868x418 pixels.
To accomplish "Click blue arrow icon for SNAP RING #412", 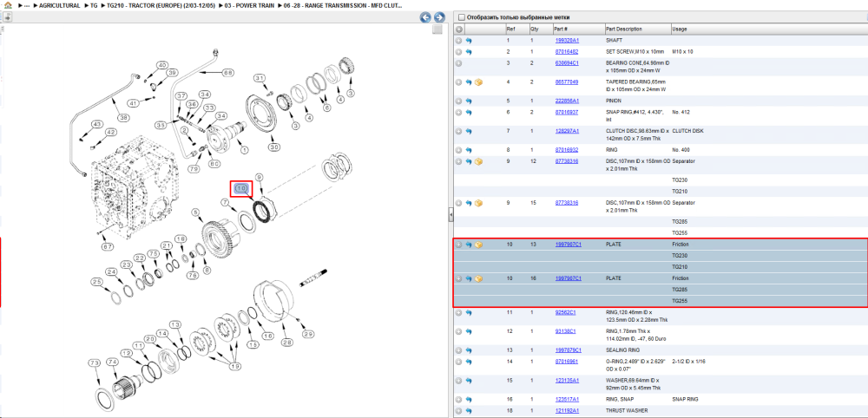I will (x=469, y=112).
